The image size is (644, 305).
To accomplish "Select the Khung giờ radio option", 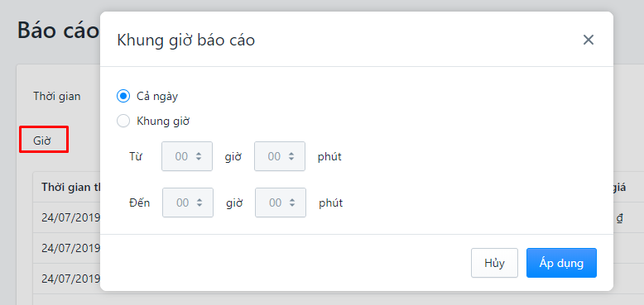I will (123, 121).
